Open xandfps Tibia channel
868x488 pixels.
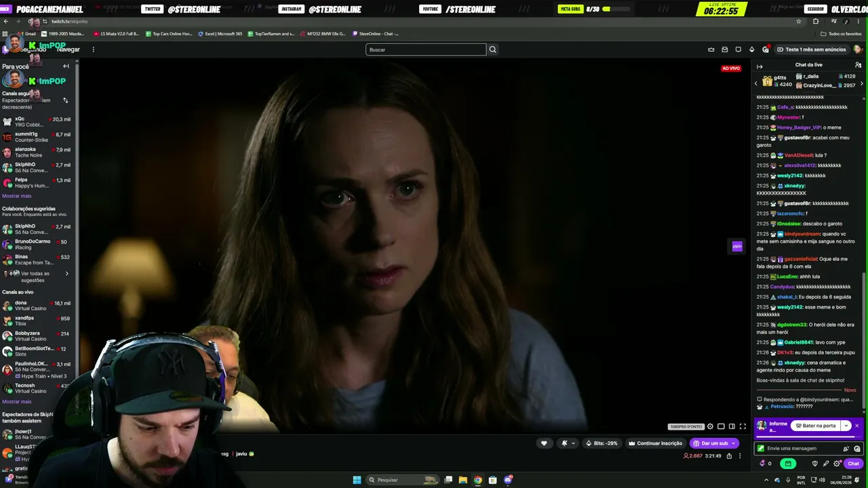38,321
